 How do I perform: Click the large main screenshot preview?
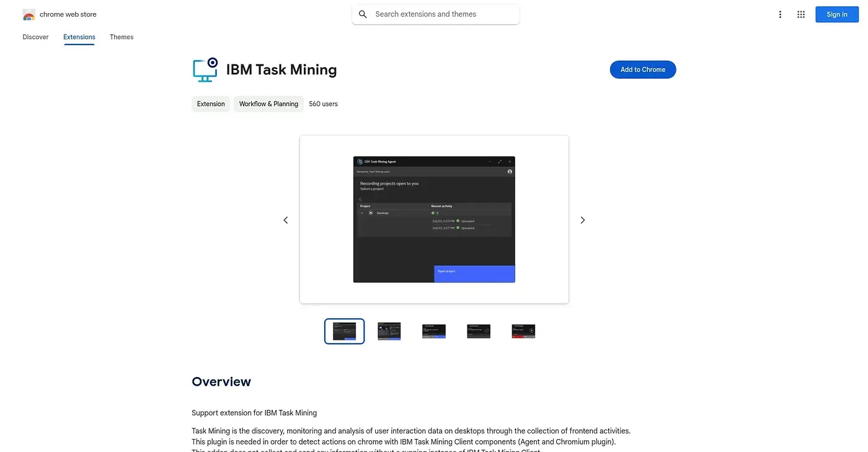pyautogui.click(x=434, y=219)
